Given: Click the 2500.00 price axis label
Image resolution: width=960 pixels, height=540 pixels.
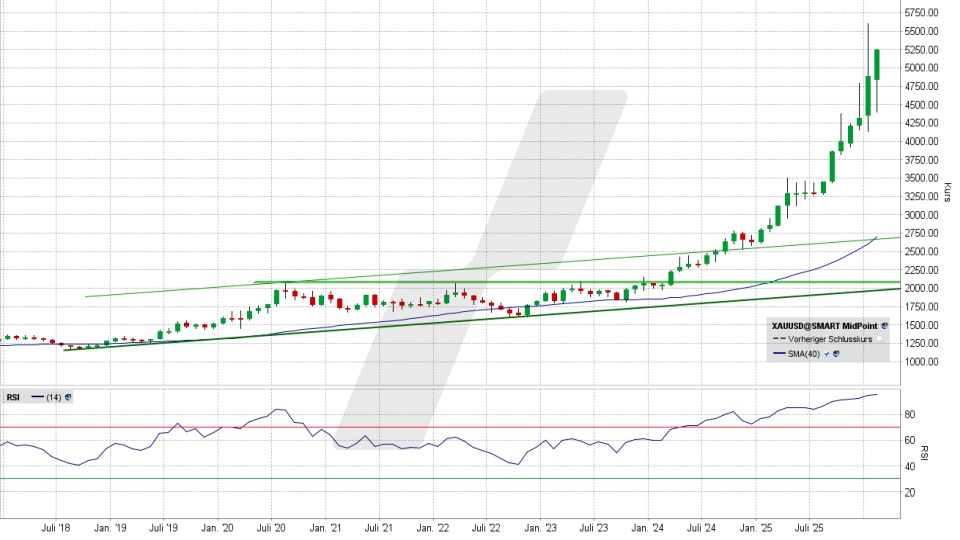Looking at the screenshot, I should tap(921, 252).
